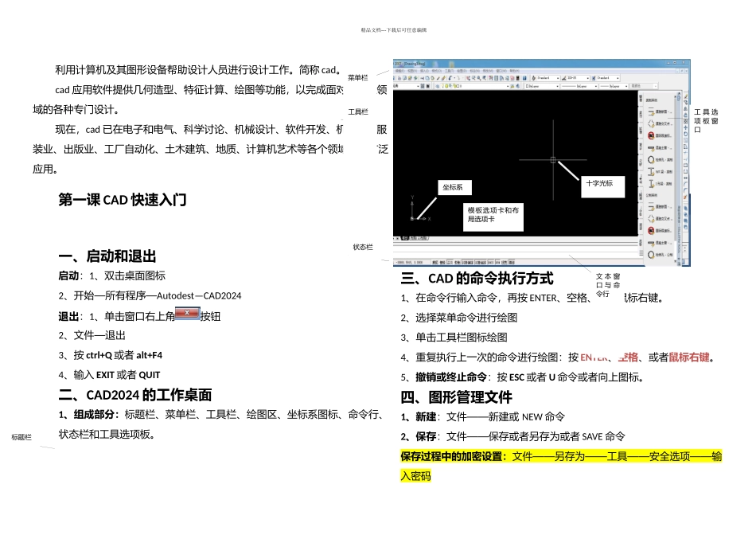Click the 工具选项板窗口 annotation label
Screen dimensions: 756x535
tap(706, 120)
